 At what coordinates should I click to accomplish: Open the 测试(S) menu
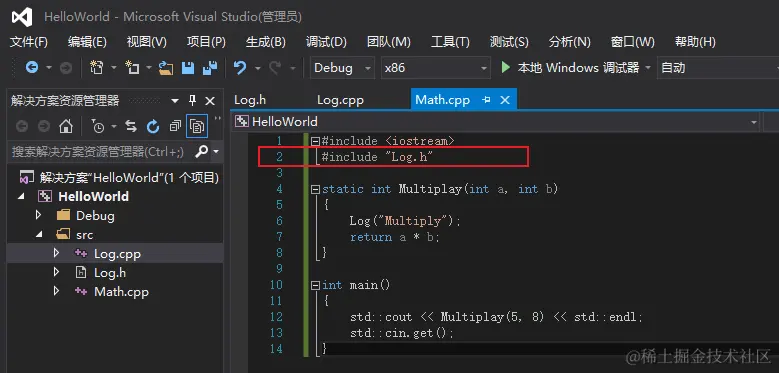pos(509,42)
